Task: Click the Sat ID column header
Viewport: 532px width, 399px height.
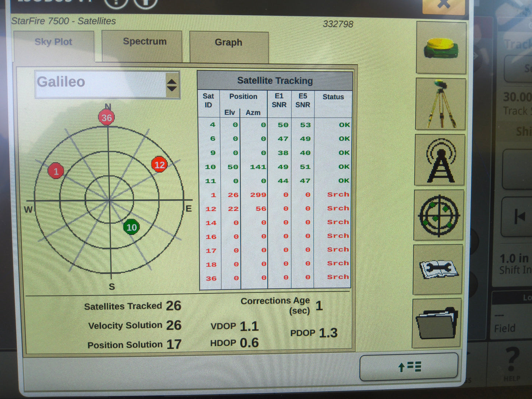Action: [x=208, y=101]
